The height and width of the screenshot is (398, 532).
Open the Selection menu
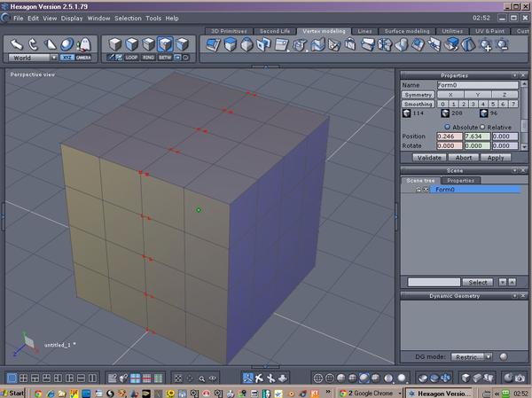[x=128, y=19]
